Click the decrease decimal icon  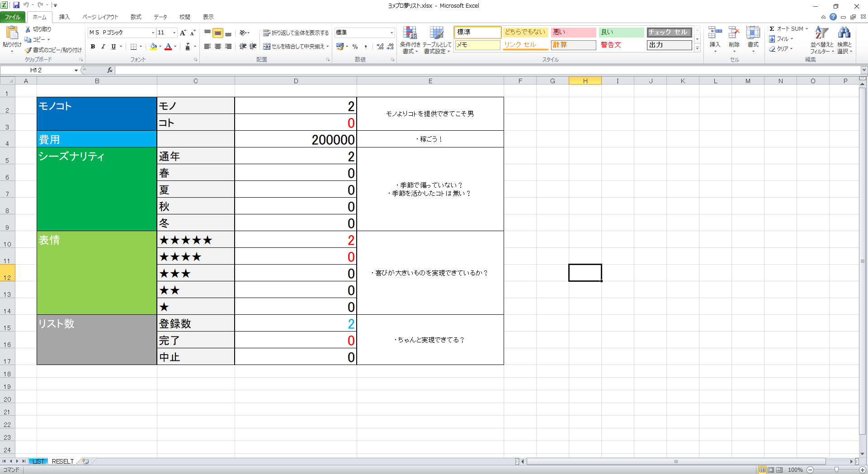click(390, 46)
